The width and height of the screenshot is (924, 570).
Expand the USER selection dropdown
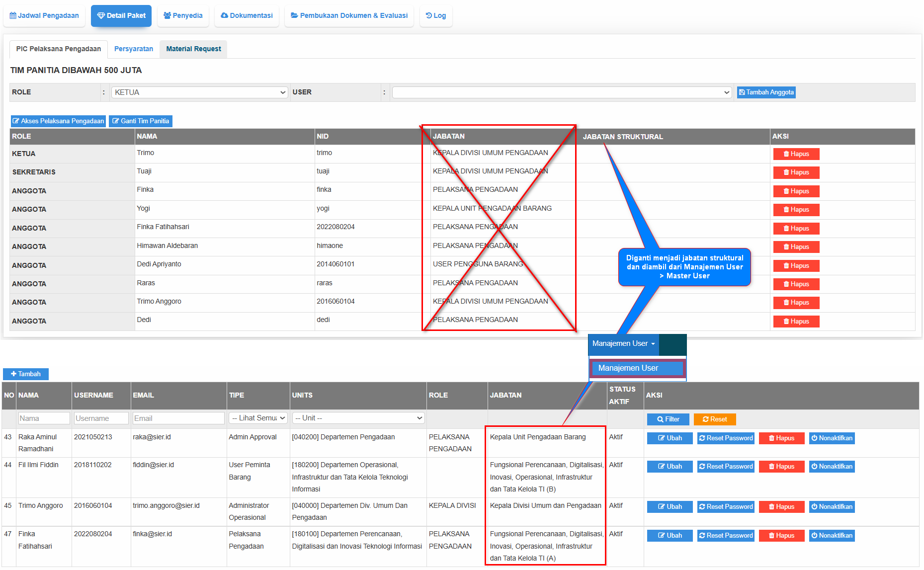tap(561, 92)
